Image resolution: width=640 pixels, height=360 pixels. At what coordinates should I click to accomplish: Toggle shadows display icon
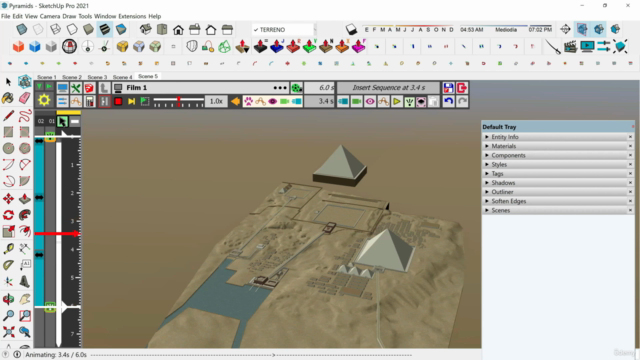coord(351,29)
